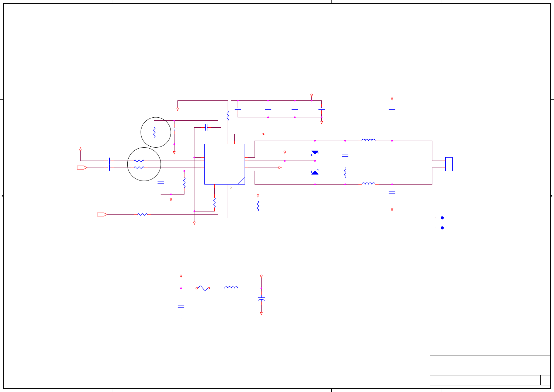
Task: Click the pull-up resistor right of the IC bottom
Action: 258,206
